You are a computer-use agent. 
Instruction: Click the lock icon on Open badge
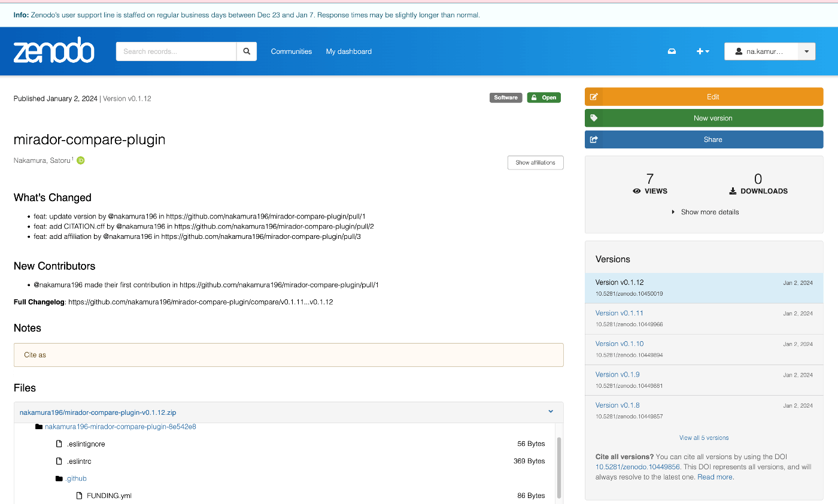(534, 98)
